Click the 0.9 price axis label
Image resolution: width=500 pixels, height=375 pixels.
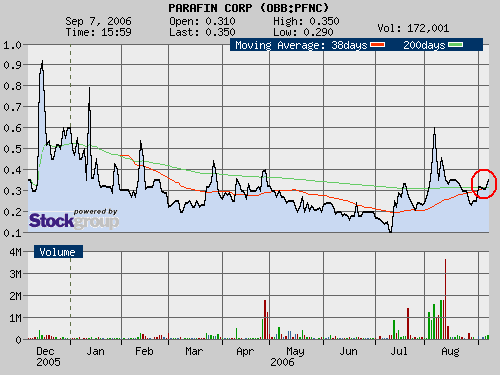point(12,65)
